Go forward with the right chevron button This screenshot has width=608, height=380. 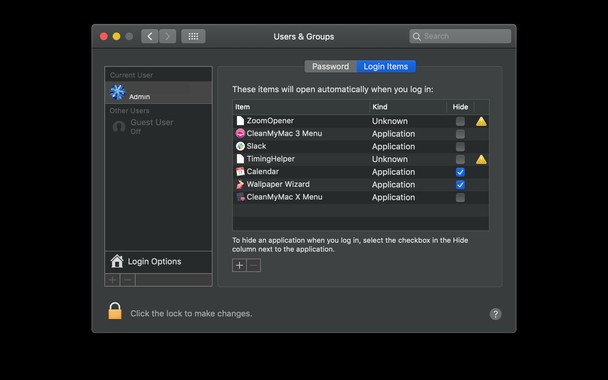click(x=168, y=36)
